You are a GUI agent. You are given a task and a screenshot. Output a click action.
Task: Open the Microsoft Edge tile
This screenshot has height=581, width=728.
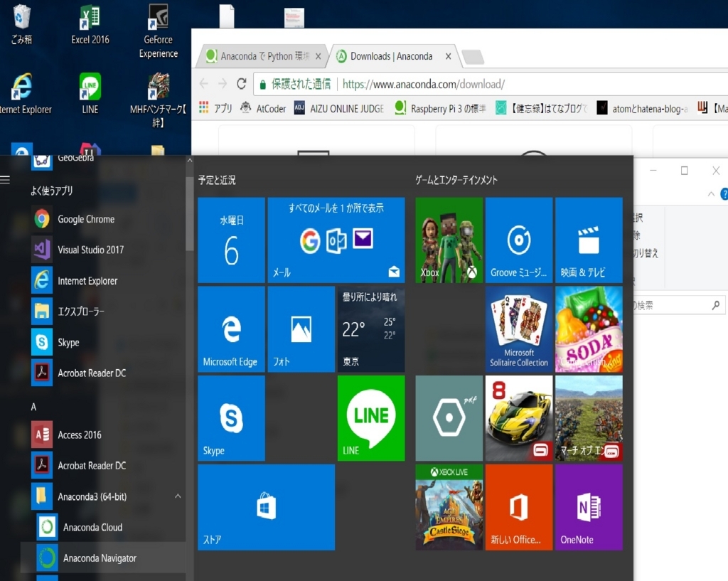point(231,329)
